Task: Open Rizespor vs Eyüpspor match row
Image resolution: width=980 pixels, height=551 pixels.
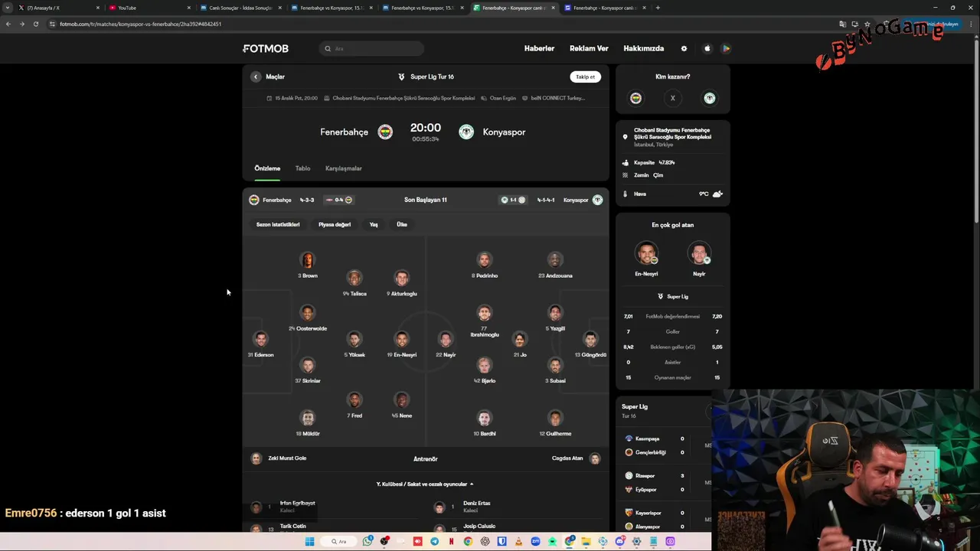Action: 665,482
